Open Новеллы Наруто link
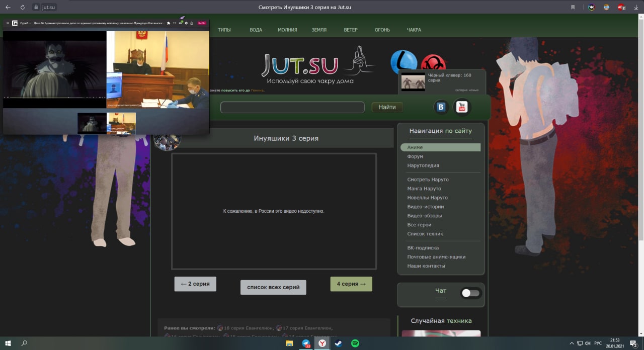This screenshot has height=350, width=644. click(427, 198)
